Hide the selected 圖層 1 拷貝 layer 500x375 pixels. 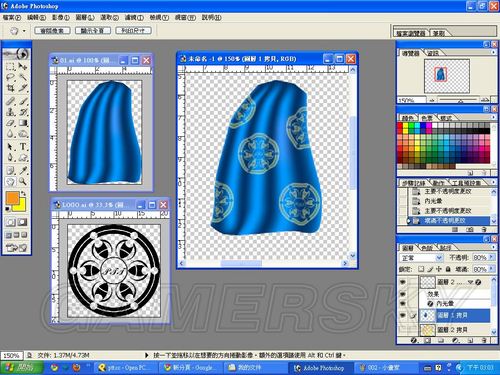click(x=403, y=315)
